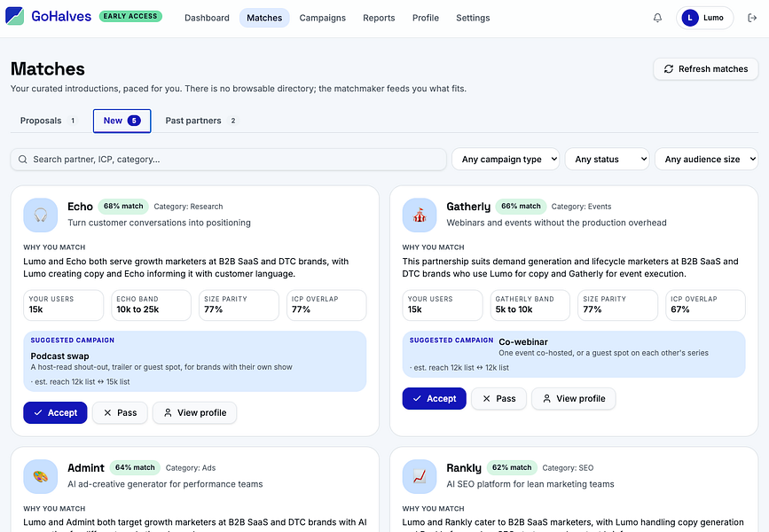Viewport: 769px width, 532px height.
Task: Click the Gatherly circus tent logo
Action: coord(420,215)
